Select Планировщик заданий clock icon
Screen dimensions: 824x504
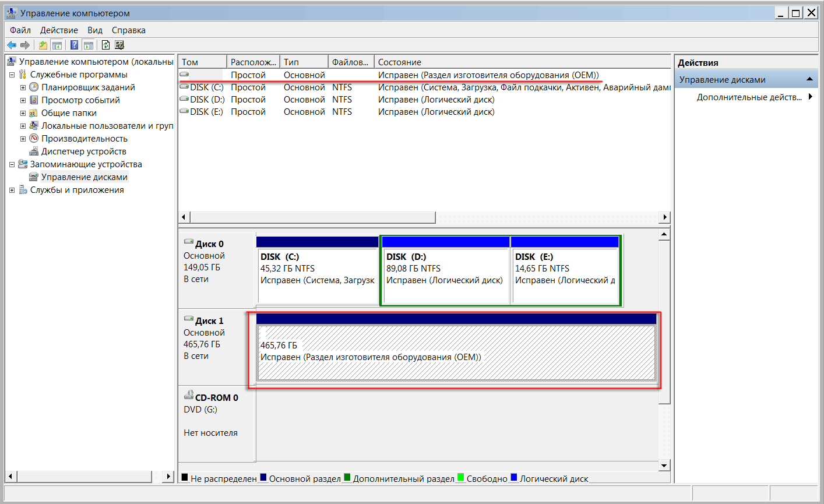pyautogui.click(x=34, y=87)
